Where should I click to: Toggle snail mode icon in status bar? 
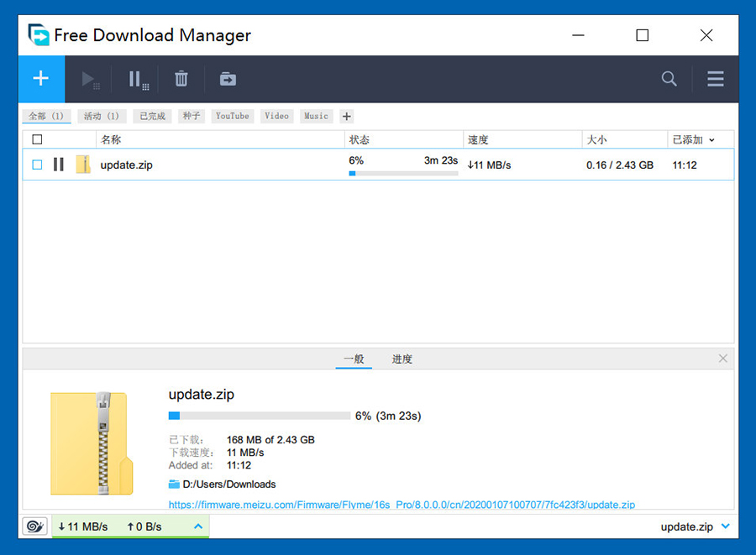point(35,526)
